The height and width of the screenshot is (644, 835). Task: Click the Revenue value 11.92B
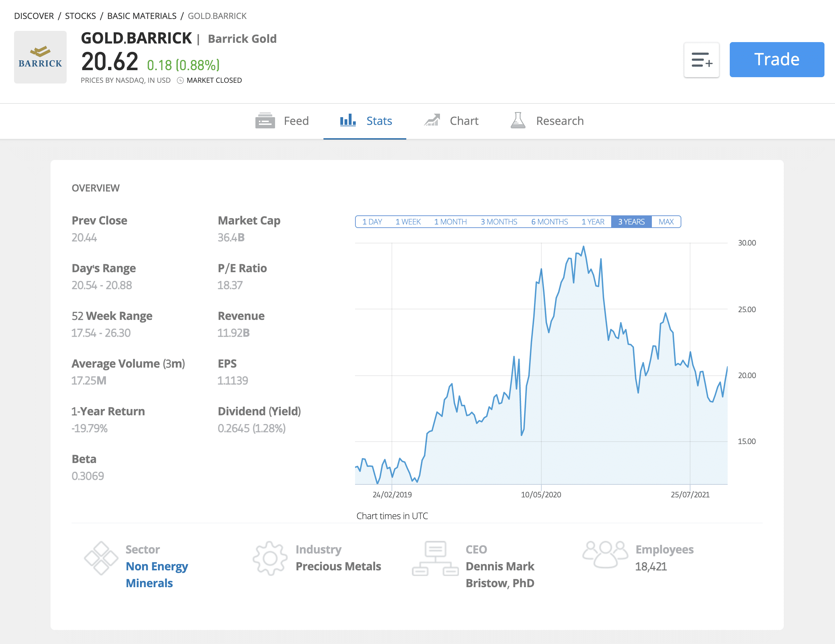point(234,333)
